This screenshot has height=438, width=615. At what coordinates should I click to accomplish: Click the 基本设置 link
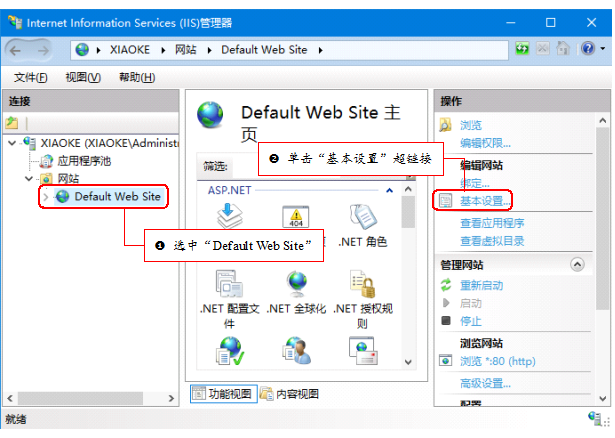[485, 201]
